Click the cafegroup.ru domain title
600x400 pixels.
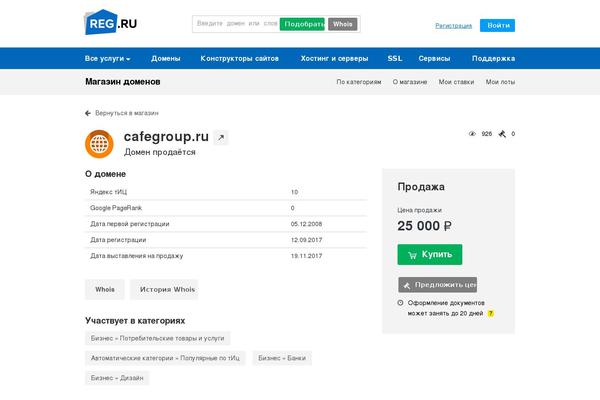(166, 137)
